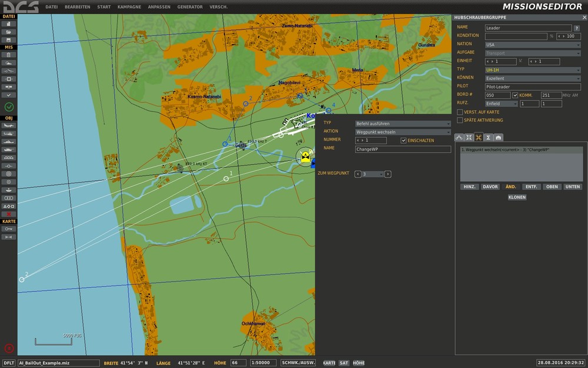
Task: Enable SPÄTE AKTIVIERUNG checkbox
Action: point(460,120)
